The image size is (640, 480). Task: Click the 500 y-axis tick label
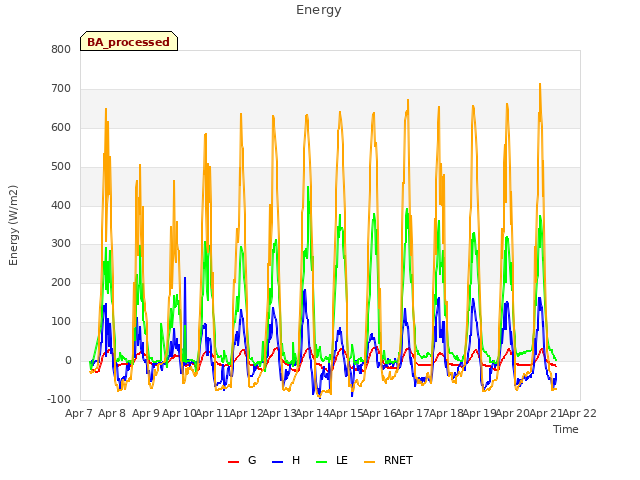coord(61,167)
